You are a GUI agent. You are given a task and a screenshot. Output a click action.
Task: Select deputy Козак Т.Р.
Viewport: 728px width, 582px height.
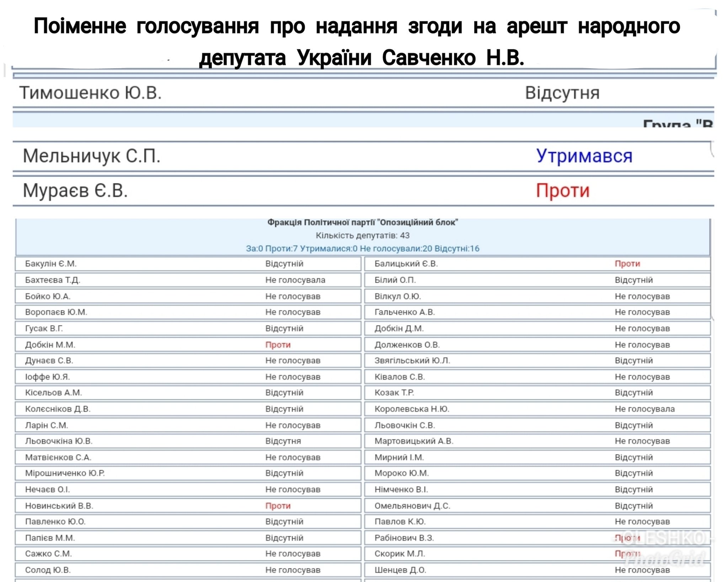(x=394, y=393)
